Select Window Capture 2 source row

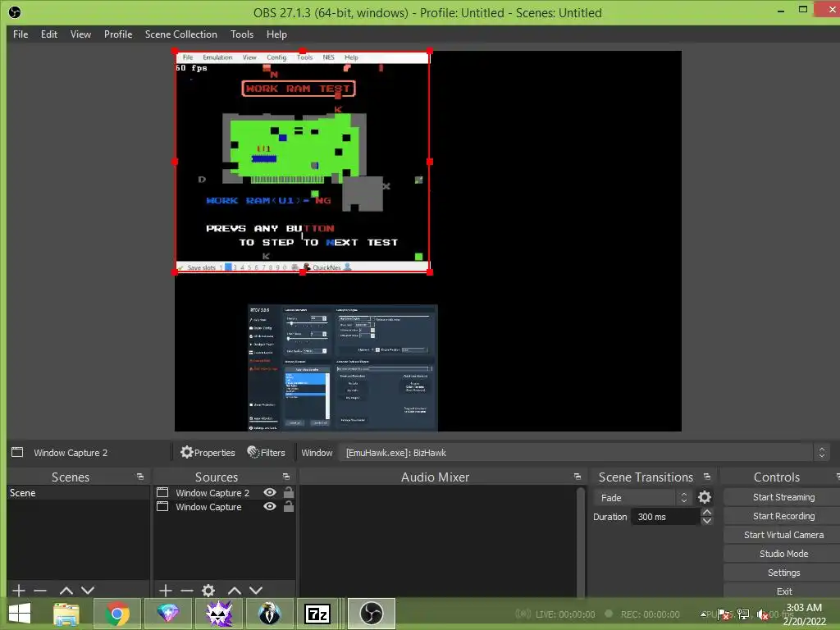point(225,492)
